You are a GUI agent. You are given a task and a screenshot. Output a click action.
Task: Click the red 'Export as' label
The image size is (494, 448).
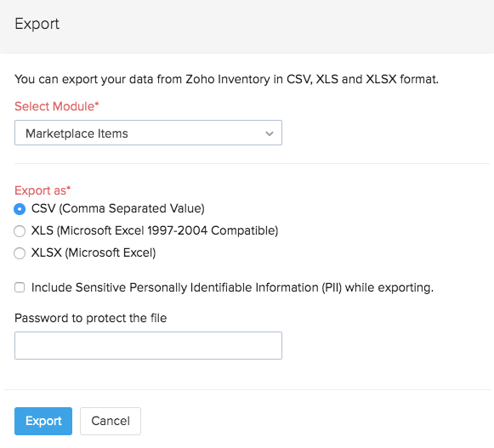click(x=40, y=190)
